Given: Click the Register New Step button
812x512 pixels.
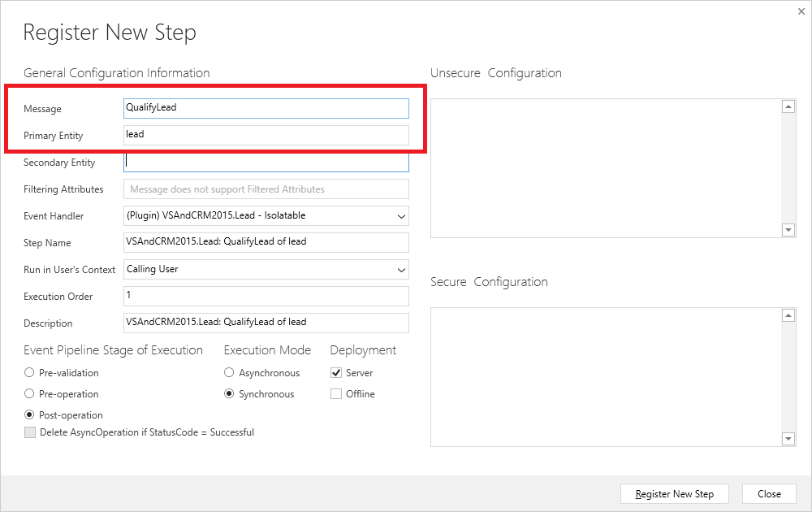Looking at the screenshot, I should (x=674, y=493).
